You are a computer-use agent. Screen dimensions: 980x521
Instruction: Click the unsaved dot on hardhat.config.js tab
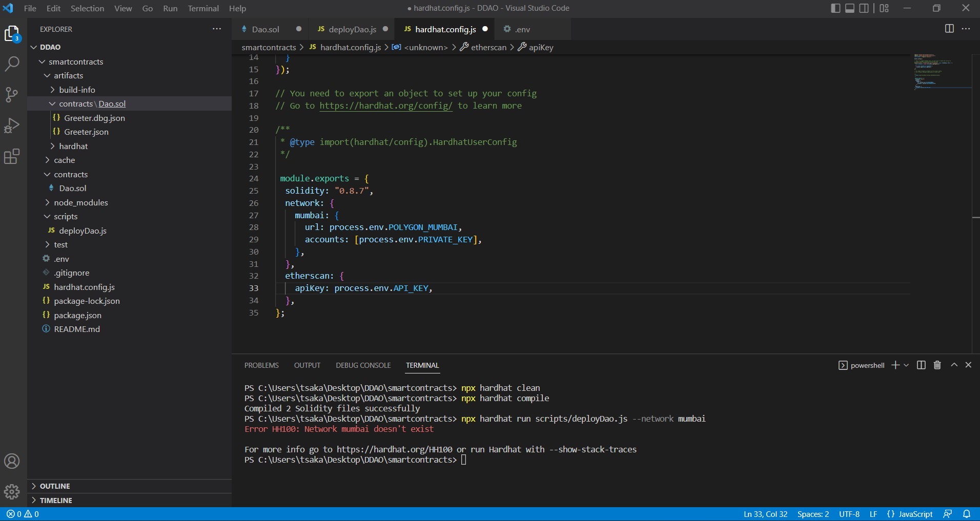point(485,29)
